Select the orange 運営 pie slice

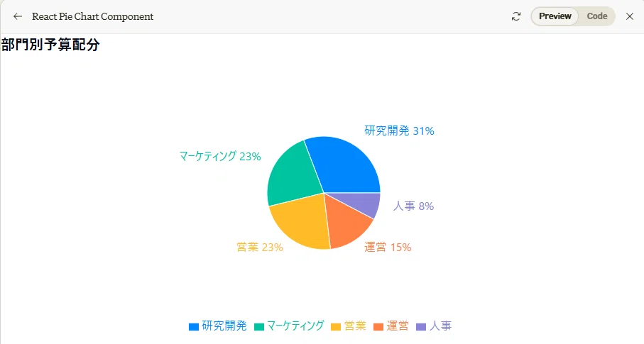pyautogui.click(x=347, y=223)
